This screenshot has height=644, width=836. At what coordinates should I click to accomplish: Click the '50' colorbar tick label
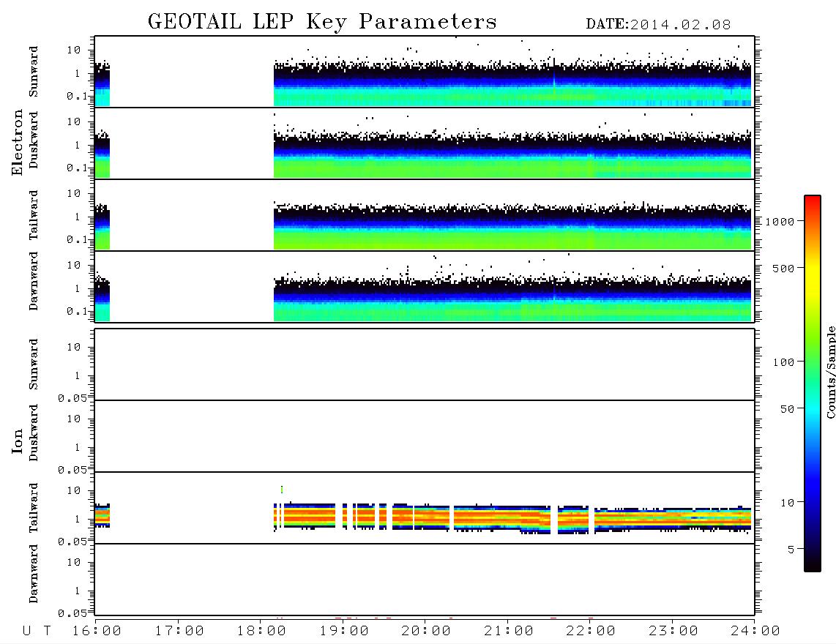tap(788, 409)
